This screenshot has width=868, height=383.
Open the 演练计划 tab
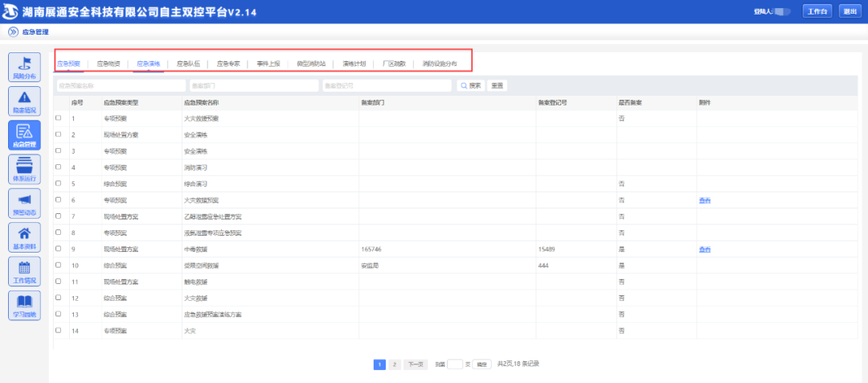point(354,64)
